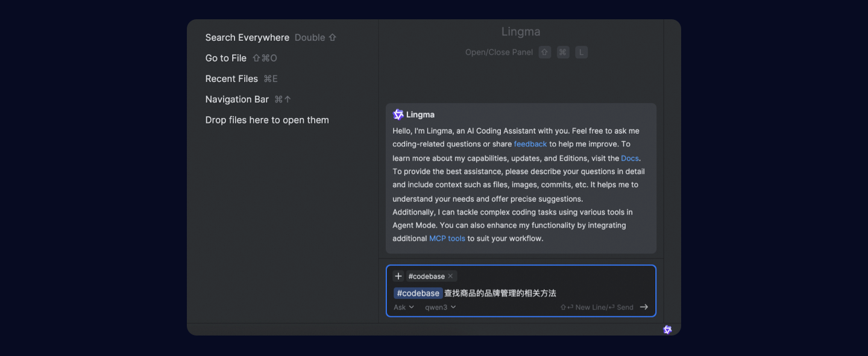Click the command key icon beside Open/Close Panel
The image size is (868, 356).
tap(563, 52)
